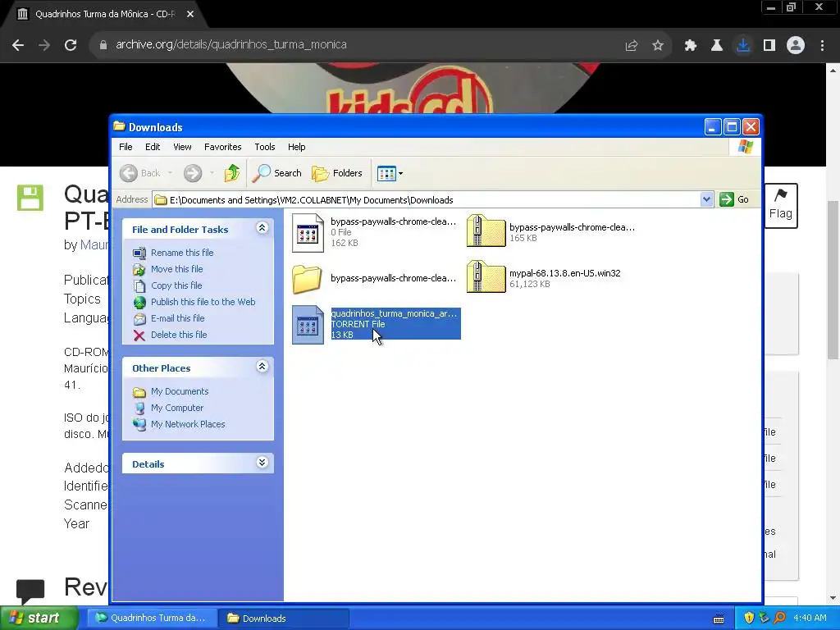Click Move this file

pos(177,269)
